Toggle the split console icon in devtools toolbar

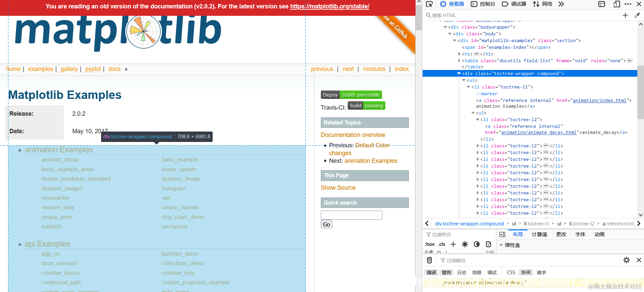[x=602, y=4]
